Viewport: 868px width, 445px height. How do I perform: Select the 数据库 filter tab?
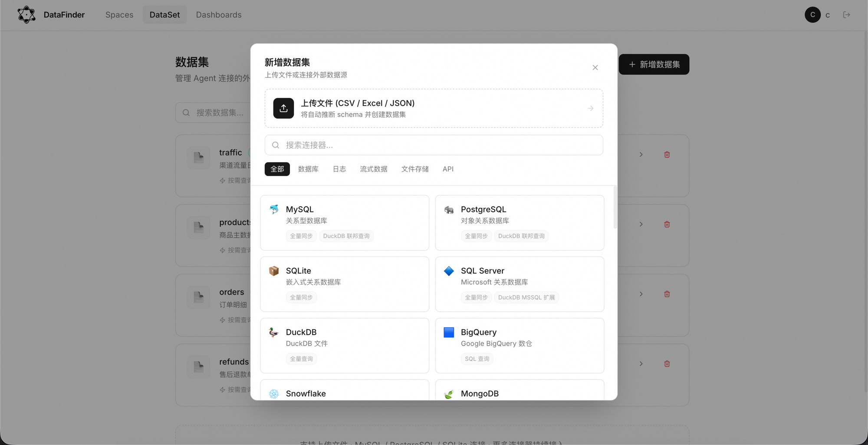308,169
